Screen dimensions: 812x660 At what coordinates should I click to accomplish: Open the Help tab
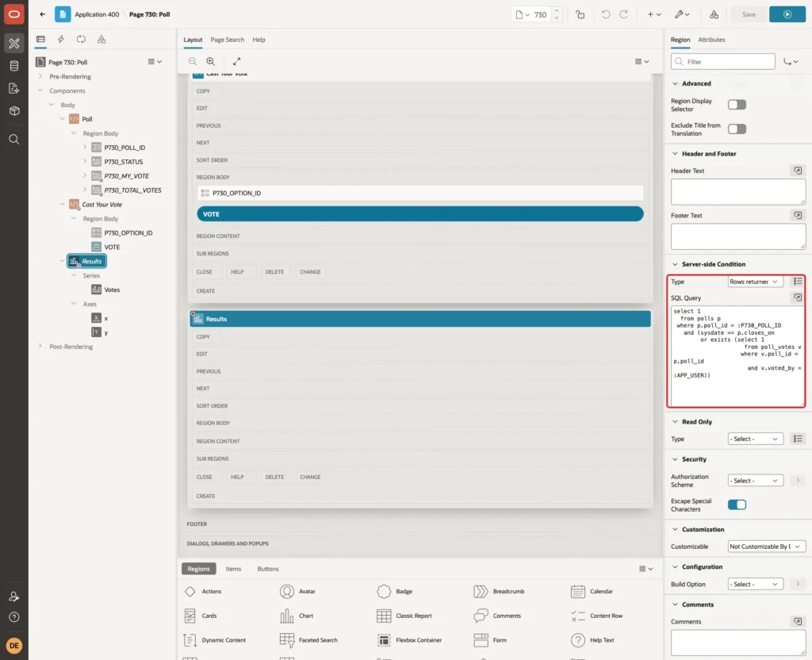click(x=259, y=40)
